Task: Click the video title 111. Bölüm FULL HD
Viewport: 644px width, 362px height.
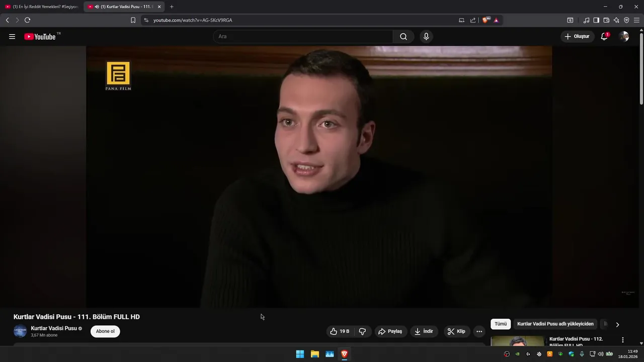Action: (76, 317)
